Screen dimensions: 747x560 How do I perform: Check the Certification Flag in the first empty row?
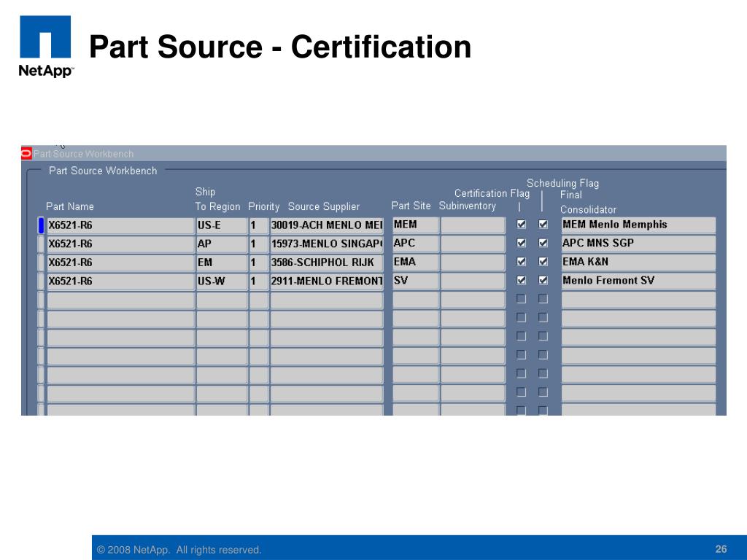pos(521,298)
